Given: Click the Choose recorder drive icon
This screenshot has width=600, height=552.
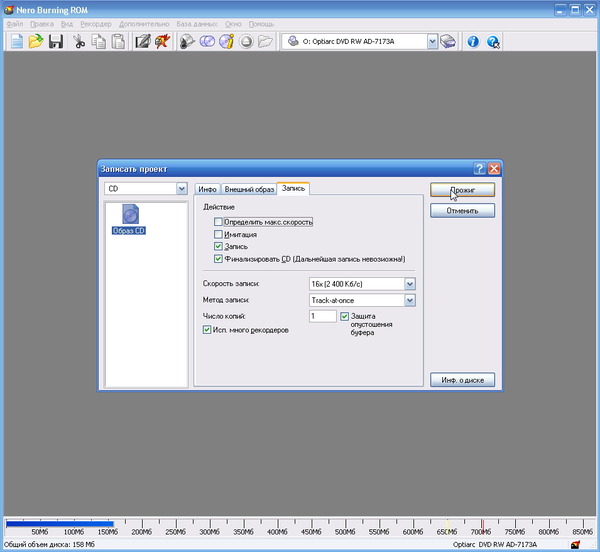Looking at the screenshot, I should click(448, 41).
